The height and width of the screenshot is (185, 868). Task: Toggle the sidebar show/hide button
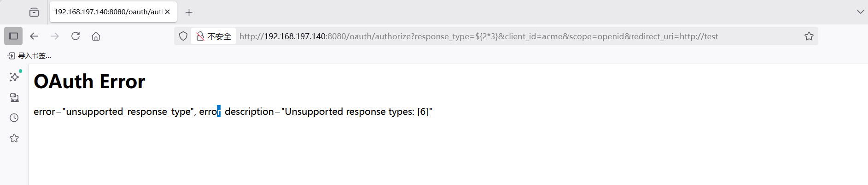[13, 36]
